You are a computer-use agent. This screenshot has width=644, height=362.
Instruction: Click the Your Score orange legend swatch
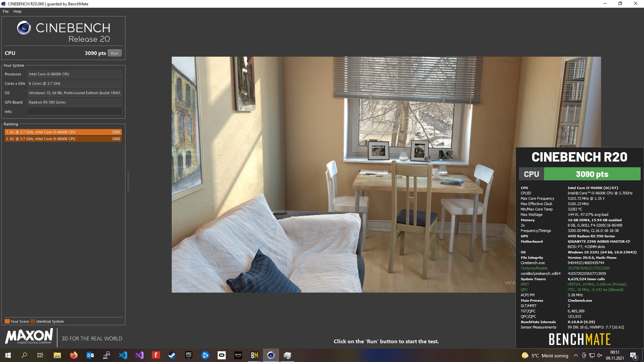coord(7,321)
